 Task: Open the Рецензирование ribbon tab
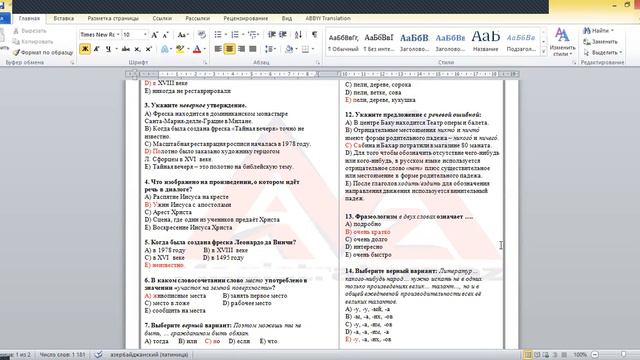tap(246, 18)
